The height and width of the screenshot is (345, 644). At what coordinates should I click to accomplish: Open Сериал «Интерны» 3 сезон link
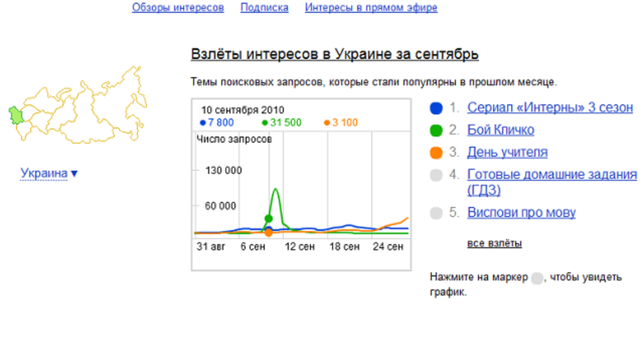(x=550, y=107)
